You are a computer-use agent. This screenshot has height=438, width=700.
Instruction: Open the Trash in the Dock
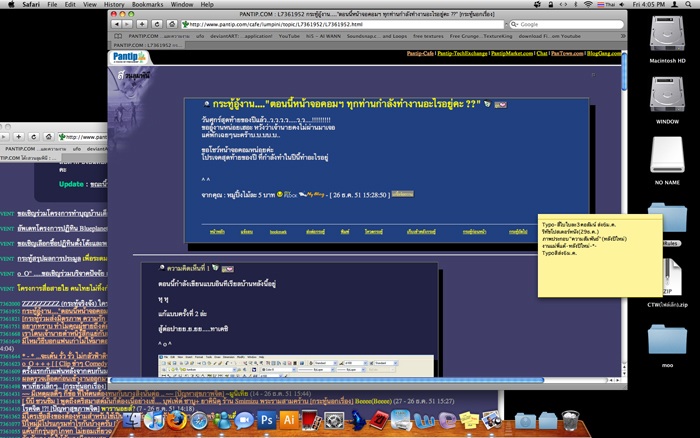[x=570, y=421]
